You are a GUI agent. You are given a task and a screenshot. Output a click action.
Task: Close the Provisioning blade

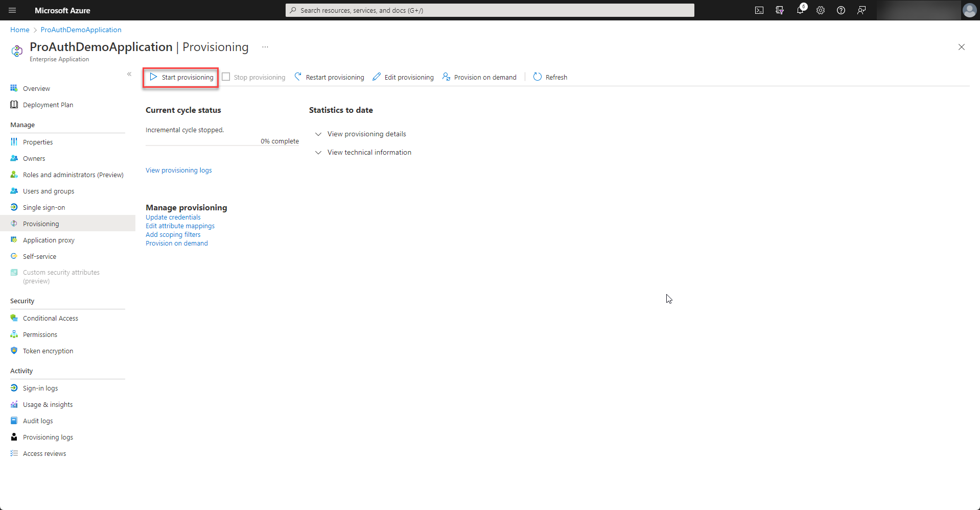(x=961, y=47)
